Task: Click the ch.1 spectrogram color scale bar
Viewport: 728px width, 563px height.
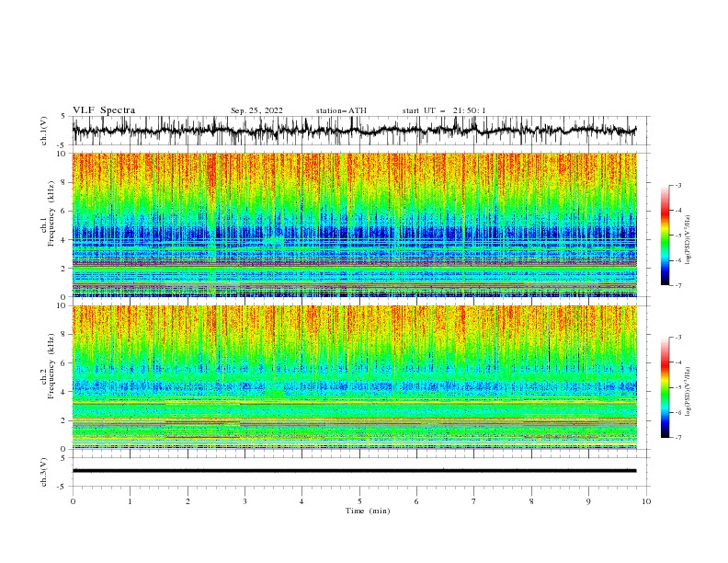Action: click(x=665, y=236)
